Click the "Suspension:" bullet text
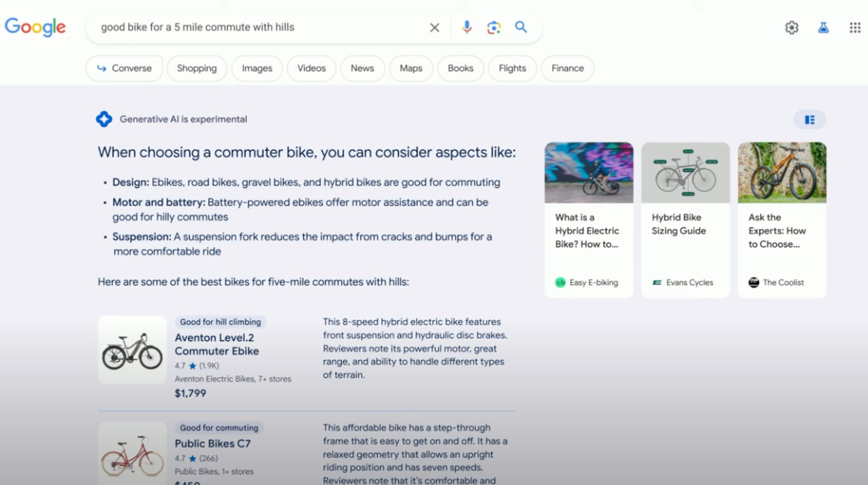Screen dimensions: 868x485 point(302,244)
